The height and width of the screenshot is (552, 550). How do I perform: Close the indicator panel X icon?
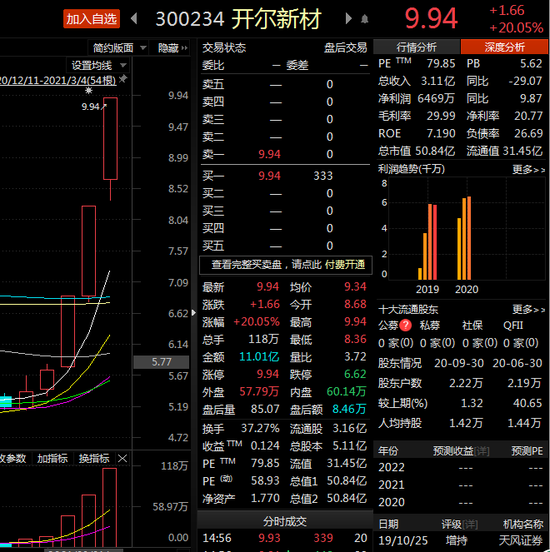[x=123, y=459]
